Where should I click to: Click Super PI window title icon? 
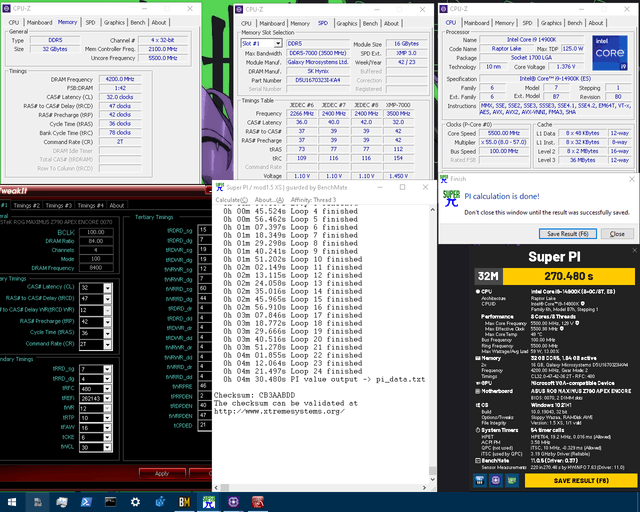click(x=220, y=187)
